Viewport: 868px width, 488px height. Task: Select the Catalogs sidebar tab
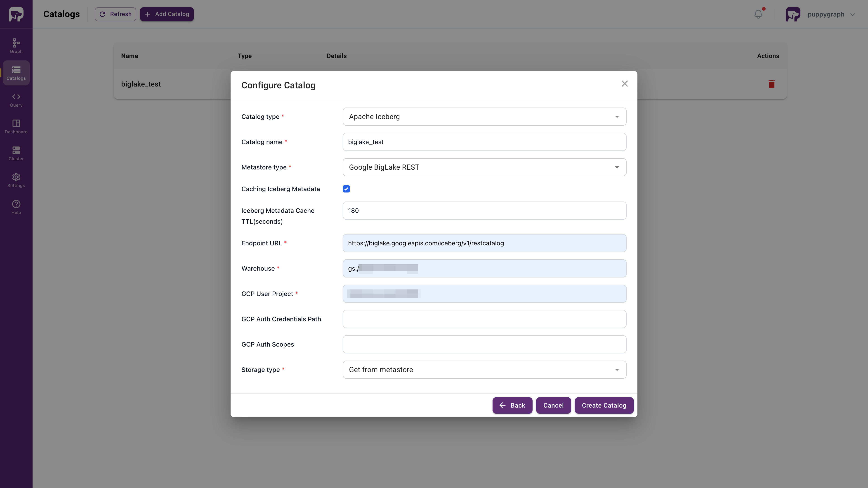pos(16,73)
